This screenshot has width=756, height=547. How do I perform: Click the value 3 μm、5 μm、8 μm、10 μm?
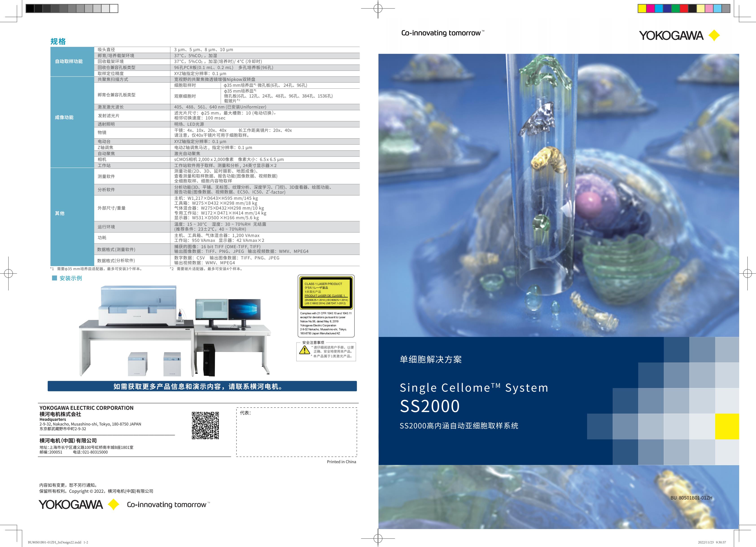[x=204, y=50]
